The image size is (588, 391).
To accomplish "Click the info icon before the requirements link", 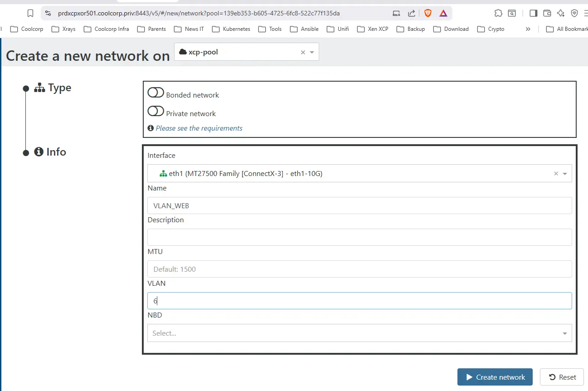I will (150, 128).
